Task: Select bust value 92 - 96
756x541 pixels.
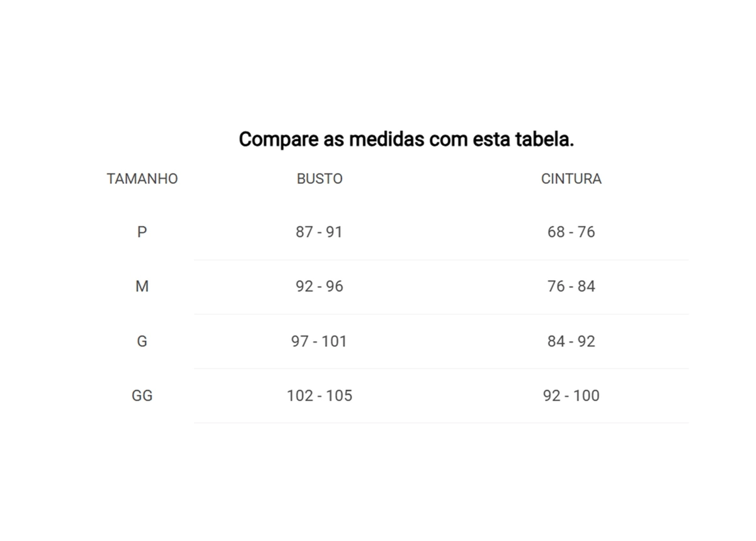Action: (x=319, y=287)
